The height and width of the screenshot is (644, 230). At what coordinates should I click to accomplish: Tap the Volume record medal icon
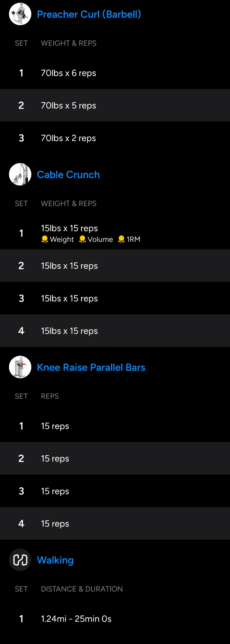point(82,239)
